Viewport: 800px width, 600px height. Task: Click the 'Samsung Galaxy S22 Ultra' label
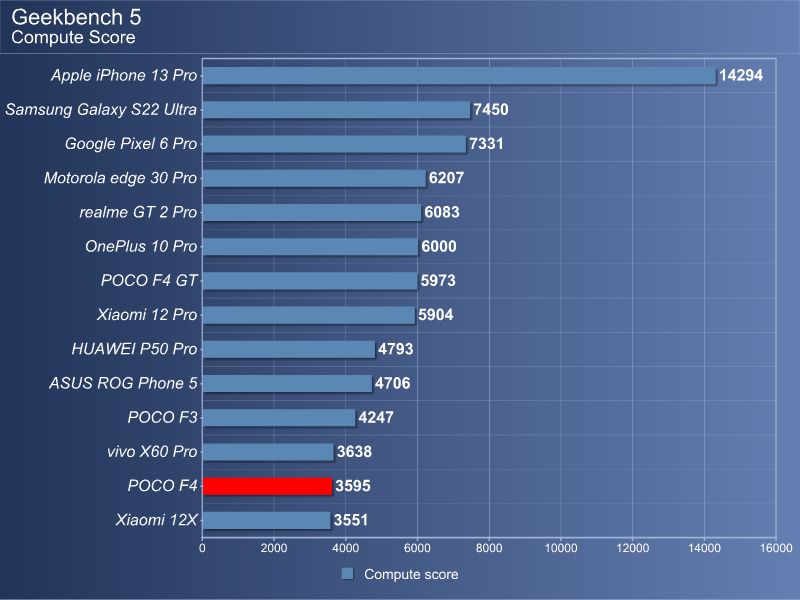tap(101, 110)
